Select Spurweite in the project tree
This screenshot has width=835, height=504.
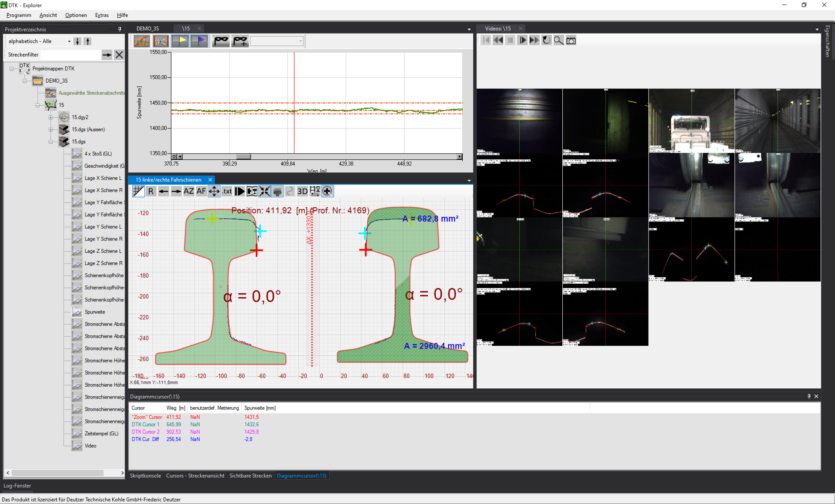(x=95, y=312)
